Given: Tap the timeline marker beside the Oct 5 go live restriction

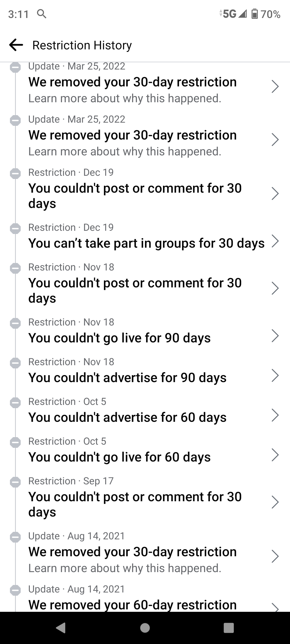Looking at the screenshot, I should pos(15,442).
